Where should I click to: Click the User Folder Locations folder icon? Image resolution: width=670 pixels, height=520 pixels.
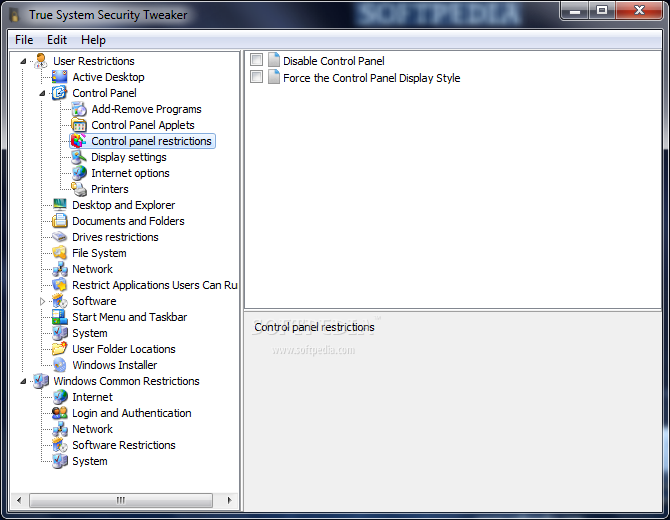59,349
